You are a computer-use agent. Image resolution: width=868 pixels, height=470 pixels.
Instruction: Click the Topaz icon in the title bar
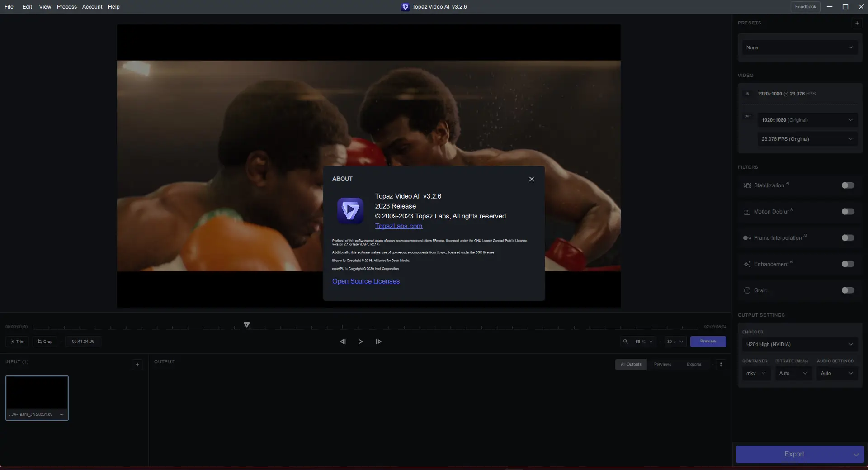405,7
